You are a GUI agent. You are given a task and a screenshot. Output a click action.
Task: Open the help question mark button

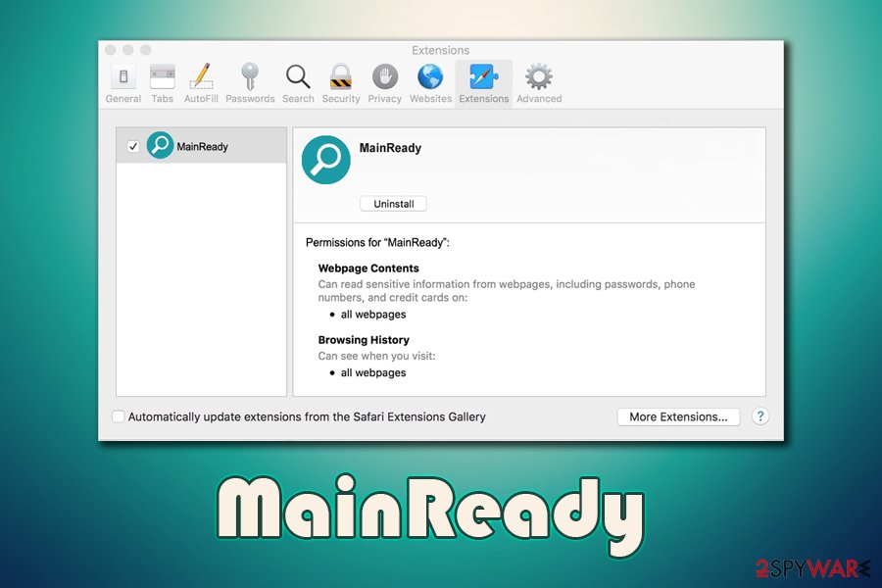(759, 416)
